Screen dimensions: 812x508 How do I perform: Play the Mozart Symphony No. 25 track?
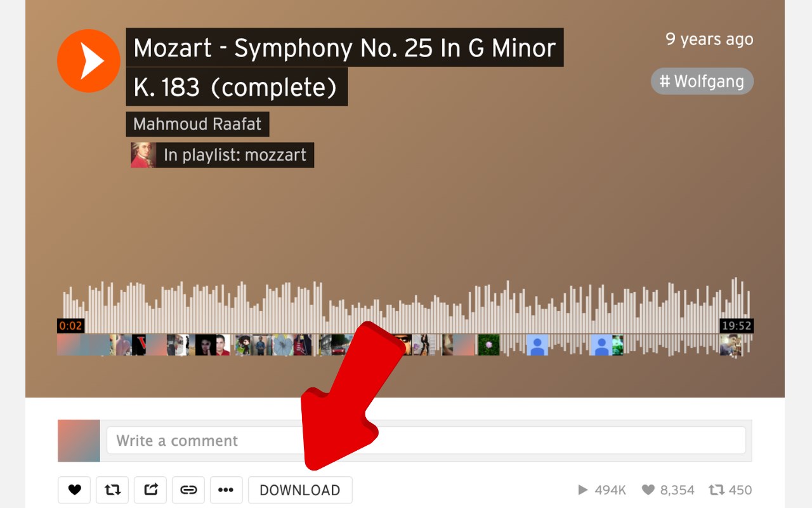pyautogui.click(x=89, y=61)
